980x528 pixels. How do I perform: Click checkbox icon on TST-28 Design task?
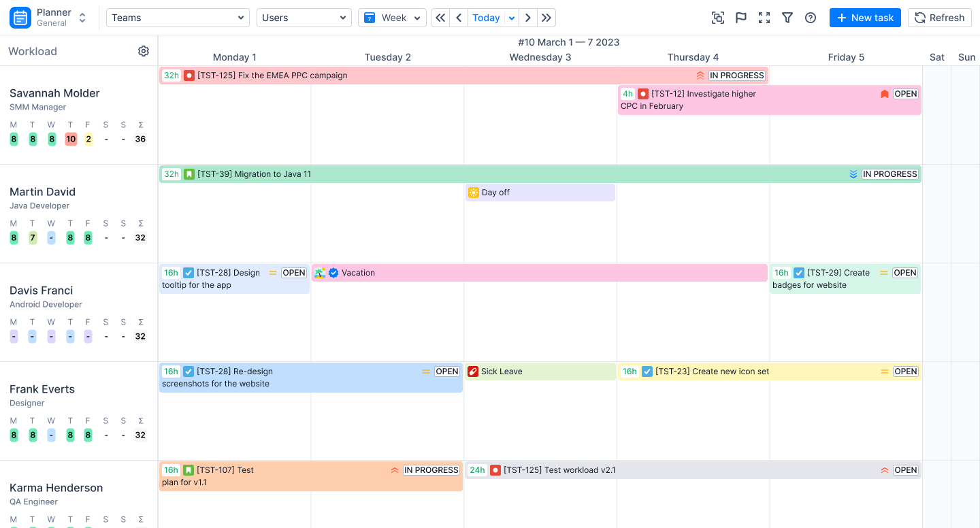(x=189, y=273)
